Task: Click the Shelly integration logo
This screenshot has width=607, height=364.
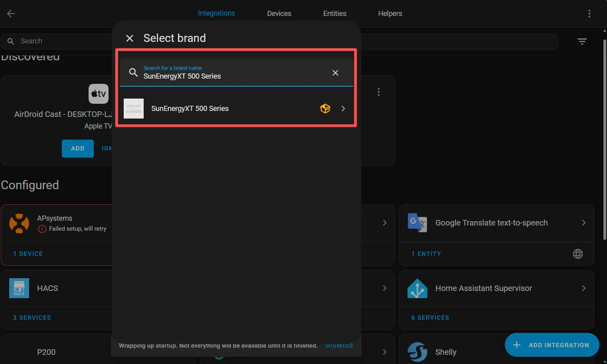Action: tap(417, 352)
